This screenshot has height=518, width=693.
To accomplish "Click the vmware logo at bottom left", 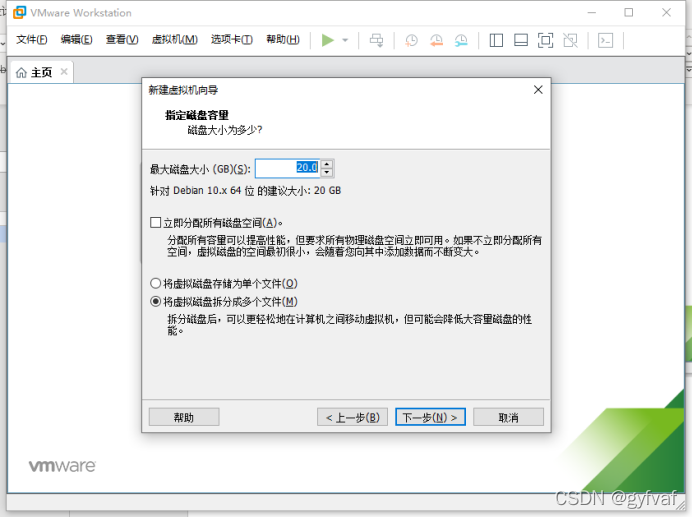I will point(62,466).
